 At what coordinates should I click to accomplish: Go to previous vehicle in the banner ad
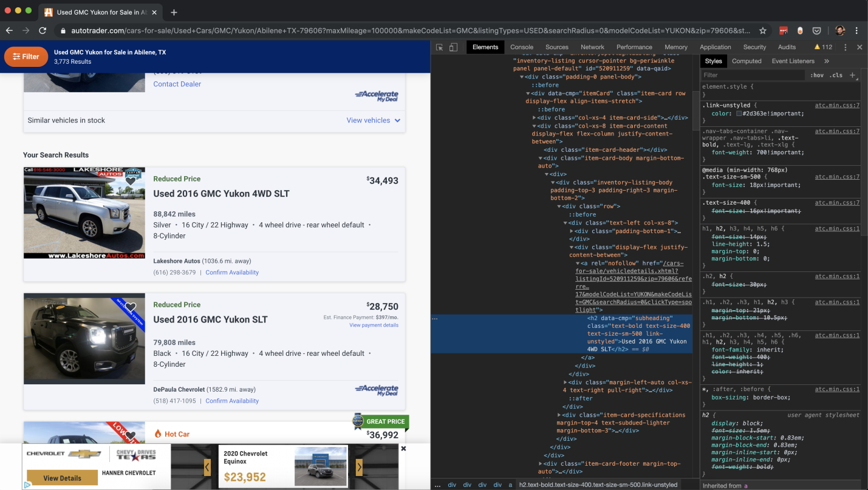point(207,467)
